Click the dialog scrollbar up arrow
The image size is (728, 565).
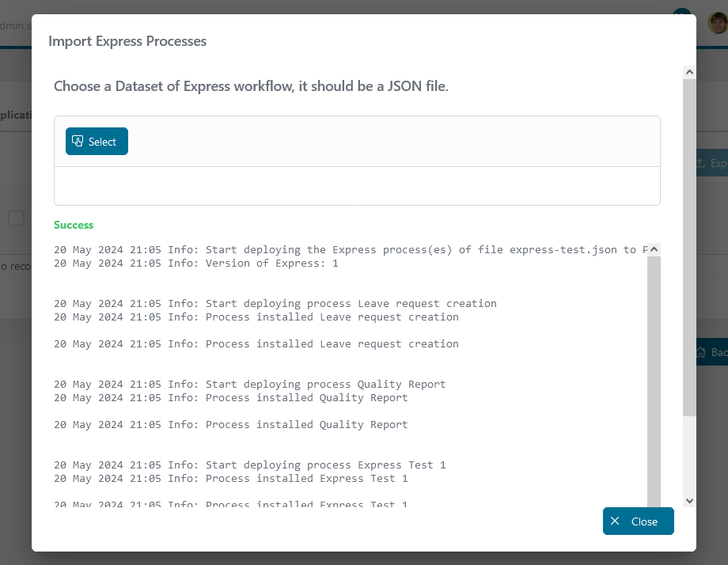click(x=689, y=72)
